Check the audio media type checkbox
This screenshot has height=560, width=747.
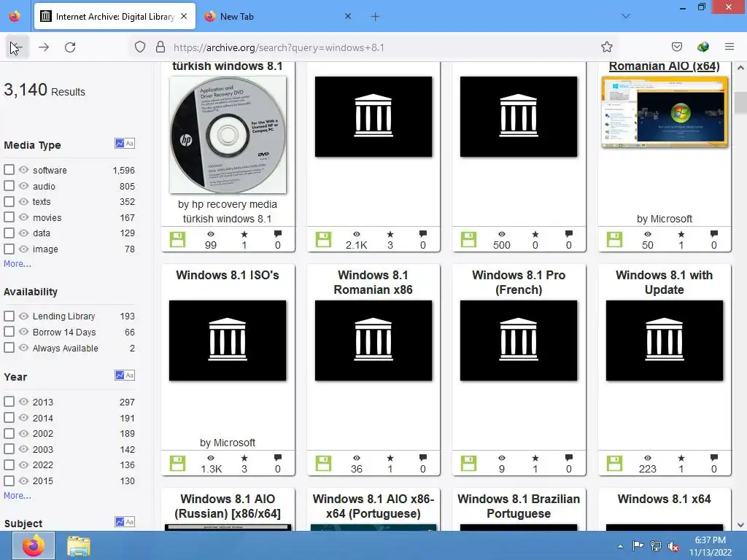coord(9,186)
